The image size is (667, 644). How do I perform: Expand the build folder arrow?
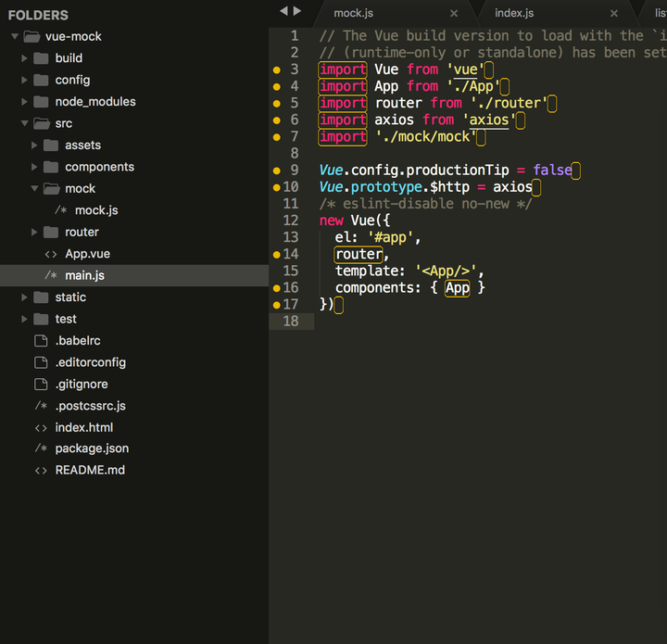point(25,58)
